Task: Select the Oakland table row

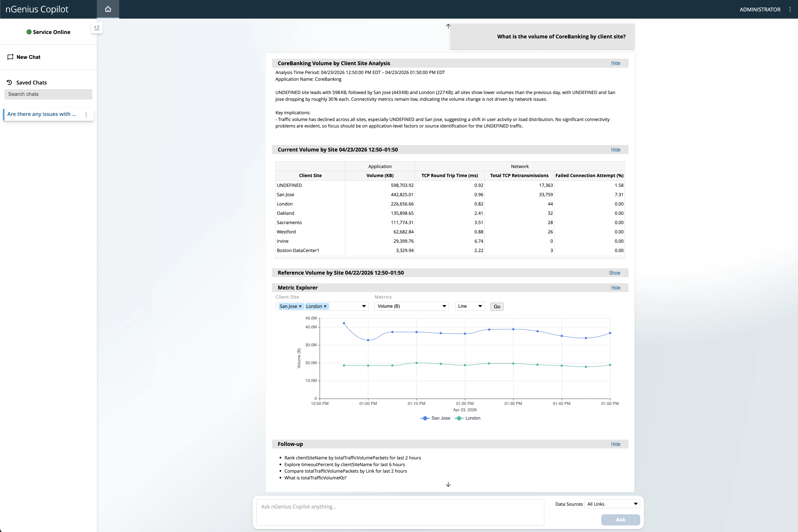Action: pyautogui.click(x=450, y=213)
